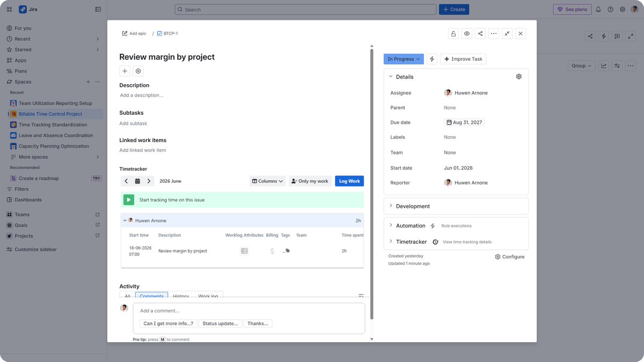
Task: Click the plus add-content button under title
Action: (125, 71)
